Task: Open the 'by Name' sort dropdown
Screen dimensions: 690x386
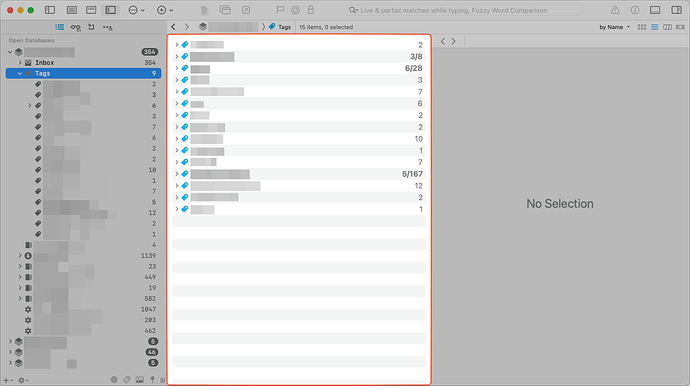Action: click(x=614, y=27)
